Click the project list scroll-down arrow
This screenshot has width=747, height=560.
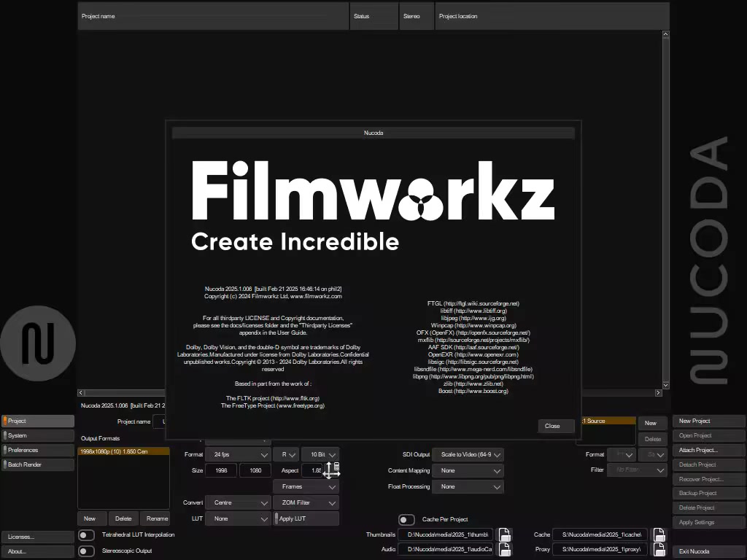click(665, 385)
